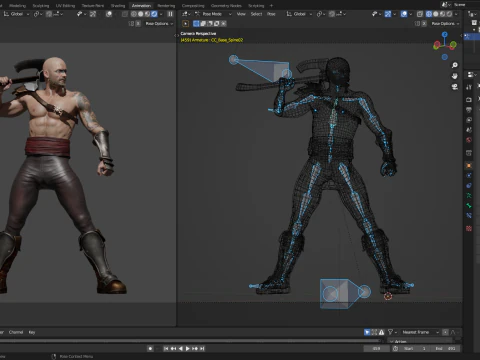Play the animation forward
Image resolution: width=480 pixels, height=360 pixels.
click(x=188, y=349)
